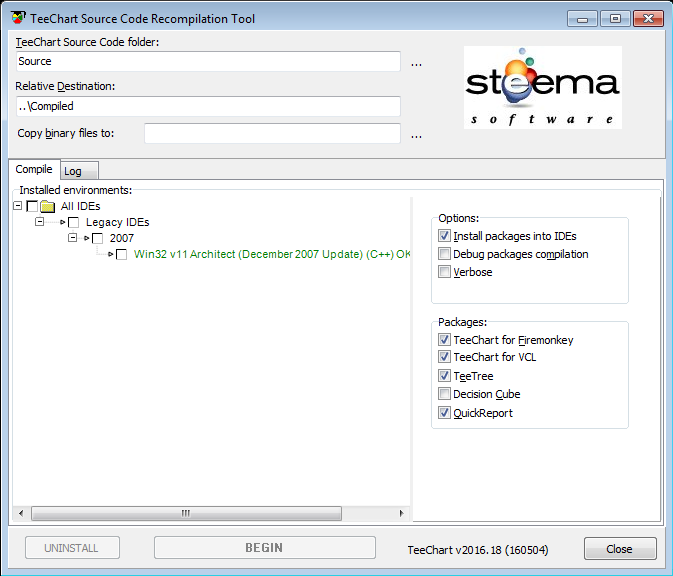Click the arrow beside Win32 v11 Architect
Screen dimensions: 673x576
111,255
